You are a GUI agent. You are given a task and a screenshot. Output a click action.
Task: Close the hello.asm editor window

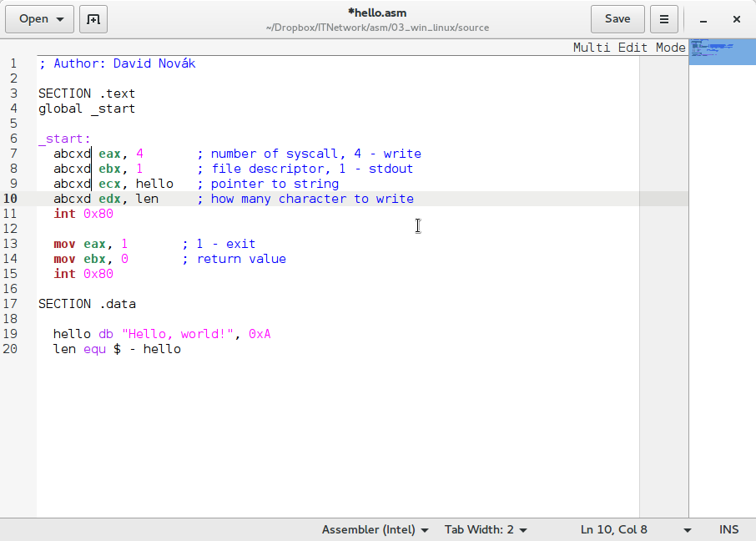(x=737, y=19)
